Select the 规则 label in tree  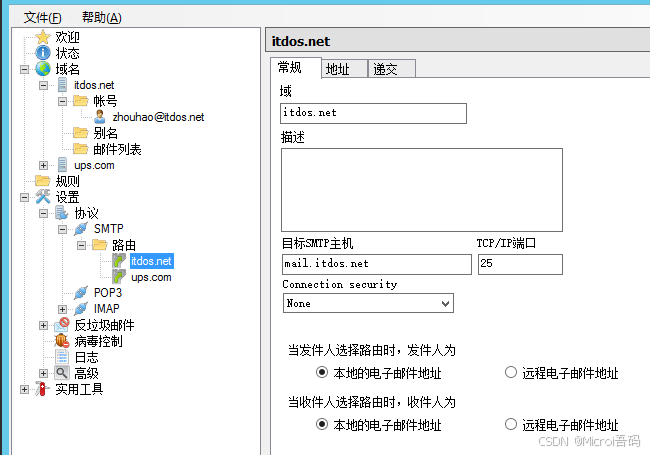pos(67,181)
